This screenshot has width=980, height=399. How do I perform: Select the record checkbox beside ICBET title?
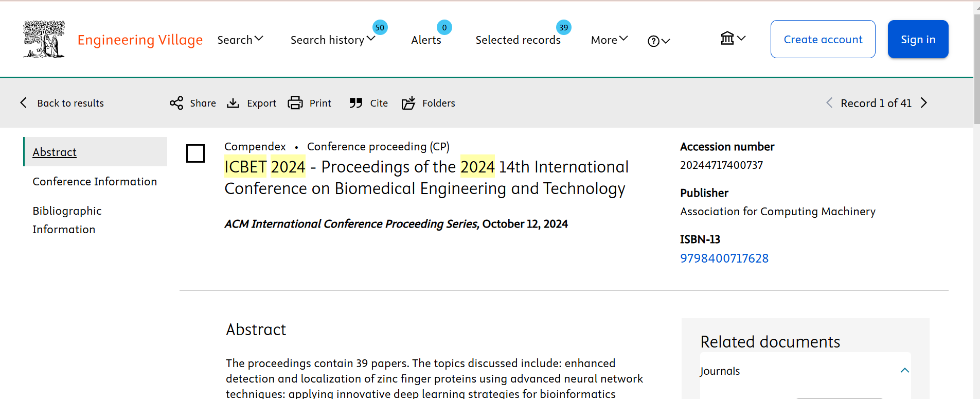tap(195, 153)
